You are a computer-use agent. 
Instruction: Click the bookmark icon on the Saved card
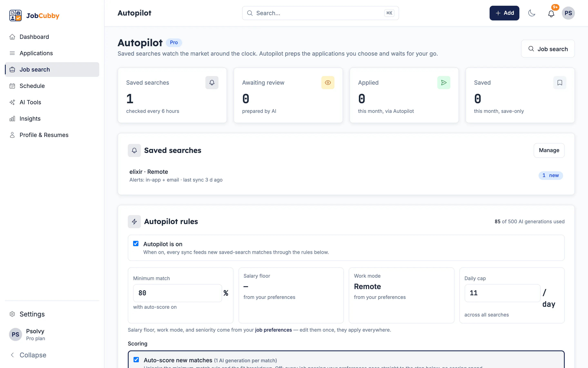[x=560, y=83]
